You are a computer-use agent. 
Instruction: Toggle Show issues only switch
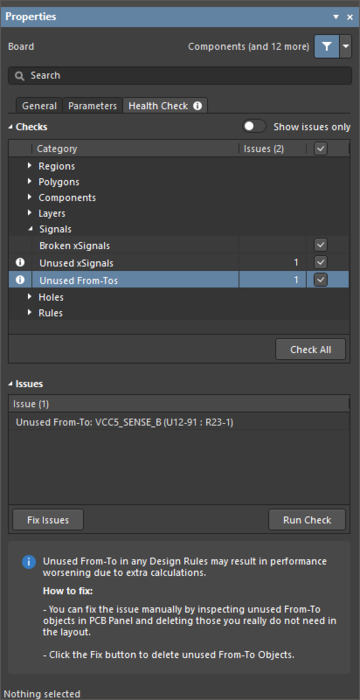point(254,126)
